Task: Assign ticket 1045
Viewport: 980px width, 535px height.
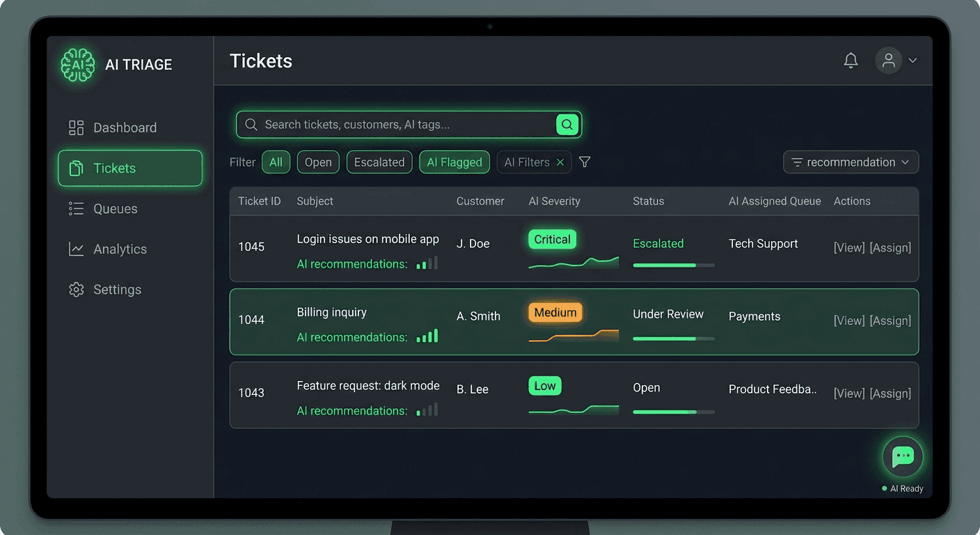Action: pyautogui.click(x=890, y=248)
